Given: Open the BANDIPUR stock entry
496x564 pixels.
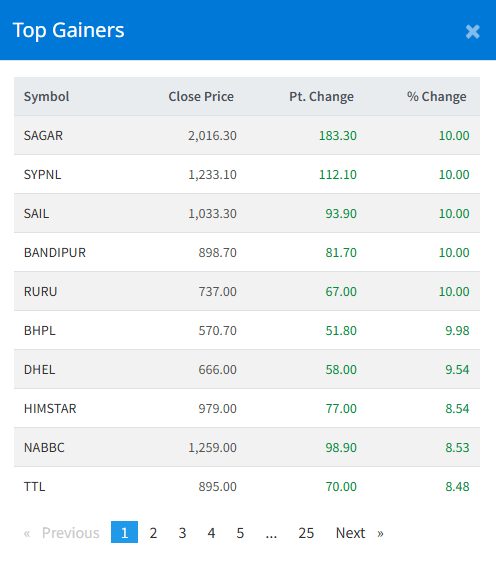Looking at the screenshot, I should point(55,253).
